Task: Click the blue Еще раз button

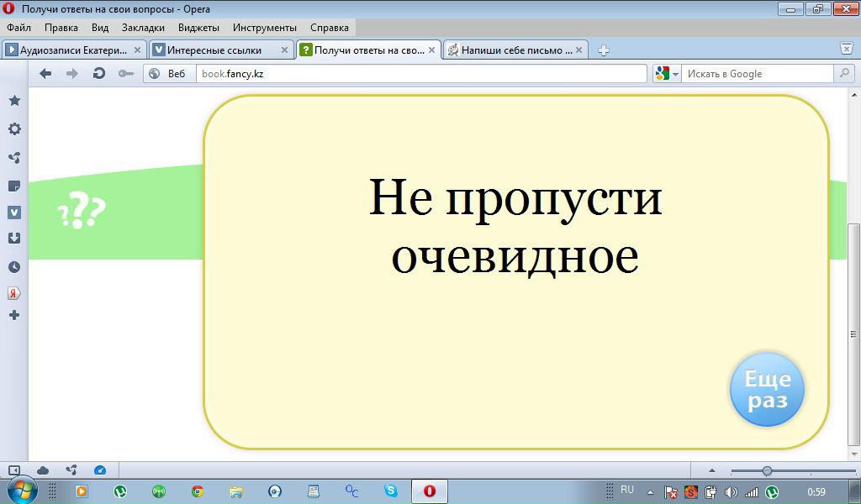Action: point(767,390)
